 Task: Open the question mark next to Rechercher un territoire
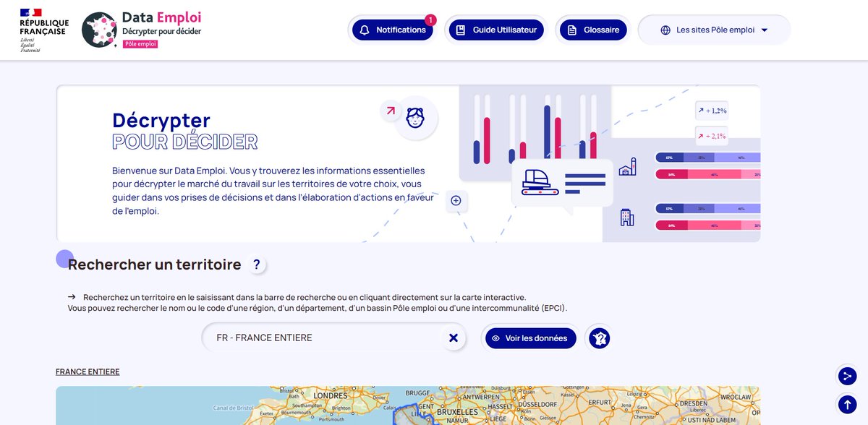coord(257,265)
